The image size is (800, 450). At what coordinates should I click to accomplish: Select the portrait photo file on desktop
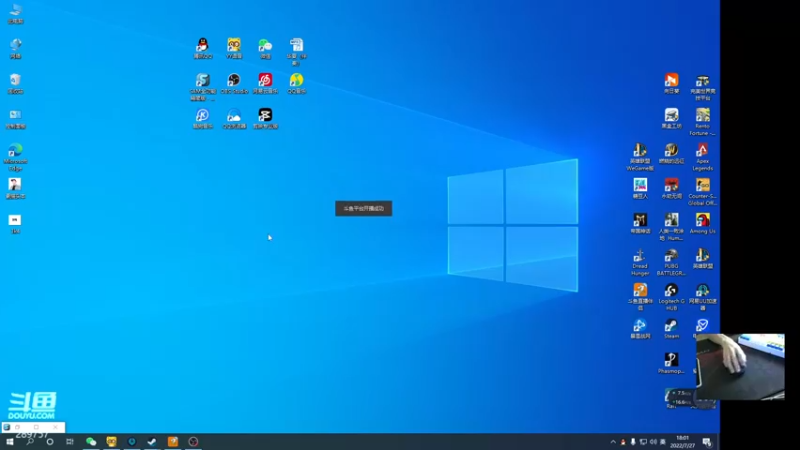pos(15,188)
